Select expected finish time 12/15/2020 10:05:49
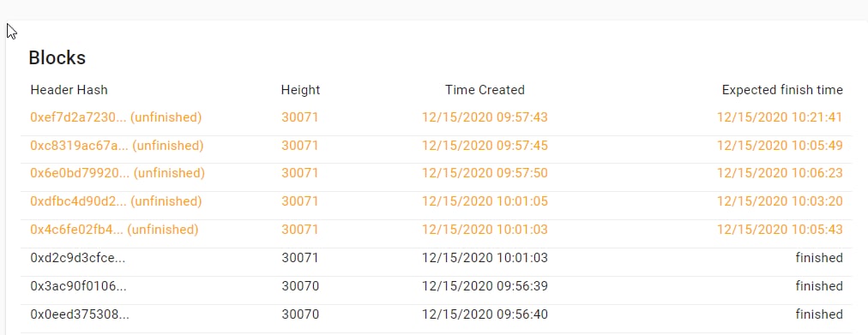868x335 pixels. click(780, 146)
